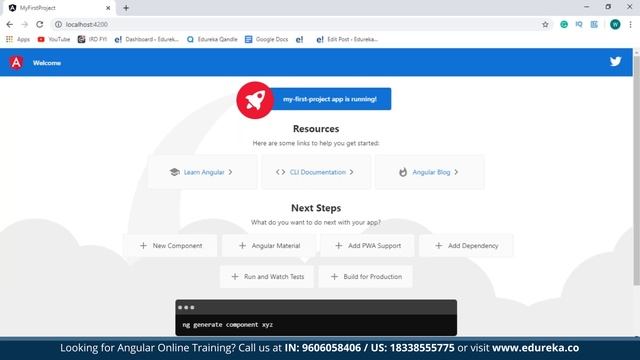
Task: Select the Add Dependency next step
Action: click(466, 246)
